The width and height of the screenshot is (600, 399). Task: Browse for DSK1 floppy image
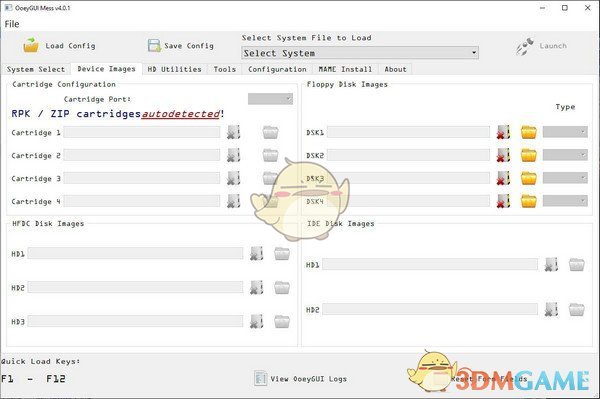(528, 132)
